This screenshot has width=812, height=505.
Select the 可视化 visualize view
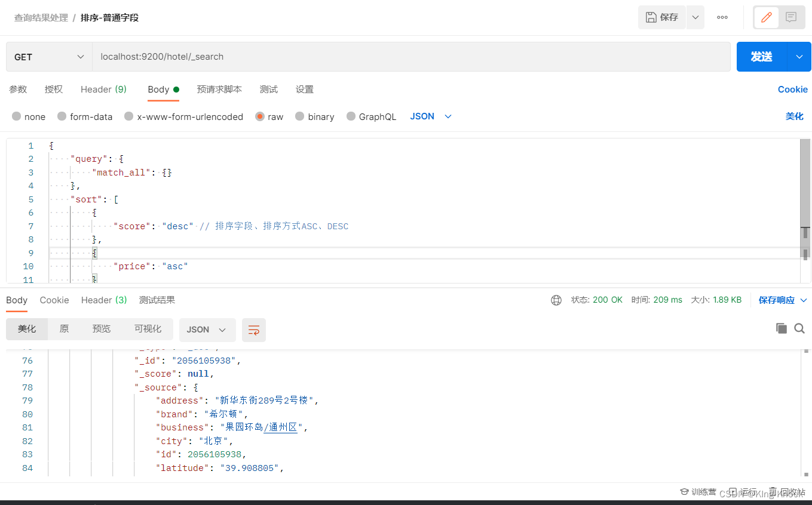tap(148, 329)
